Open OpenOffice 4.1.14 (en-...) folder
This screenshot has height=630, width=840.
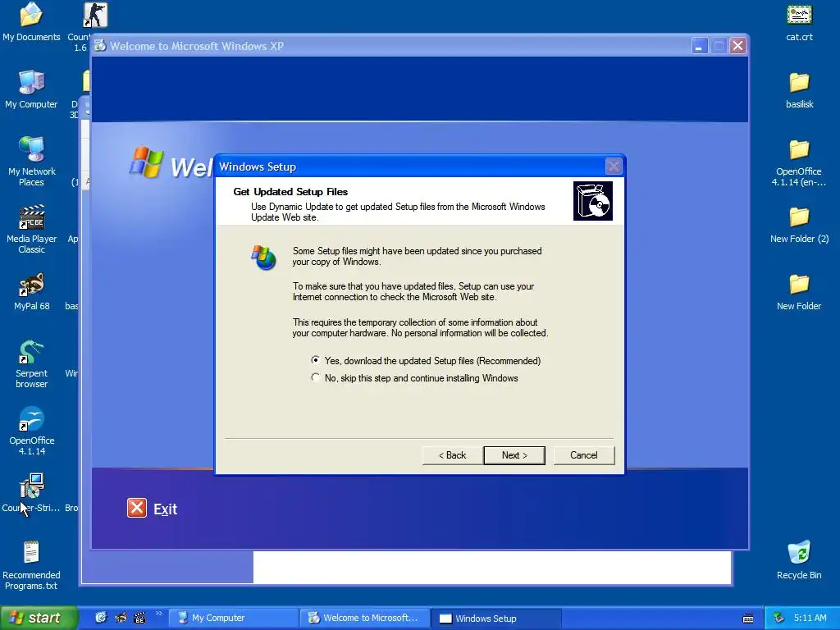coord(799,162)
